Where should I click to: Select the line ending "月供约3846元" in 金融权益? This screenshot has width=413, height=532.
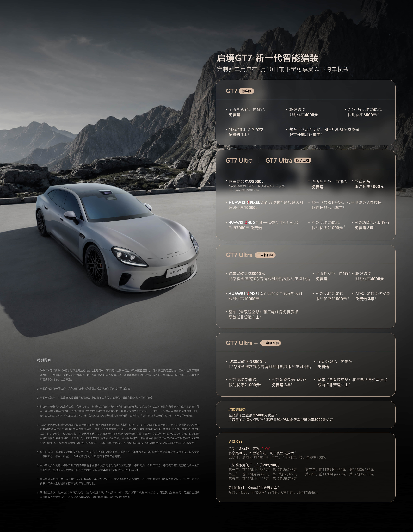tap(273, 493)
